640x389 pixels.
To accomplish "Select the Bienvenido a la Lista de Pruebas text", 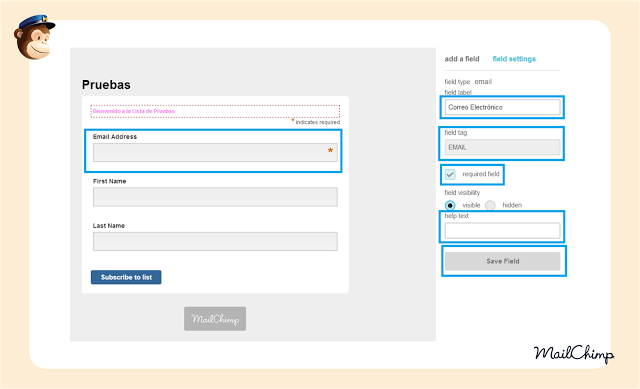I will tap(134, 111).
